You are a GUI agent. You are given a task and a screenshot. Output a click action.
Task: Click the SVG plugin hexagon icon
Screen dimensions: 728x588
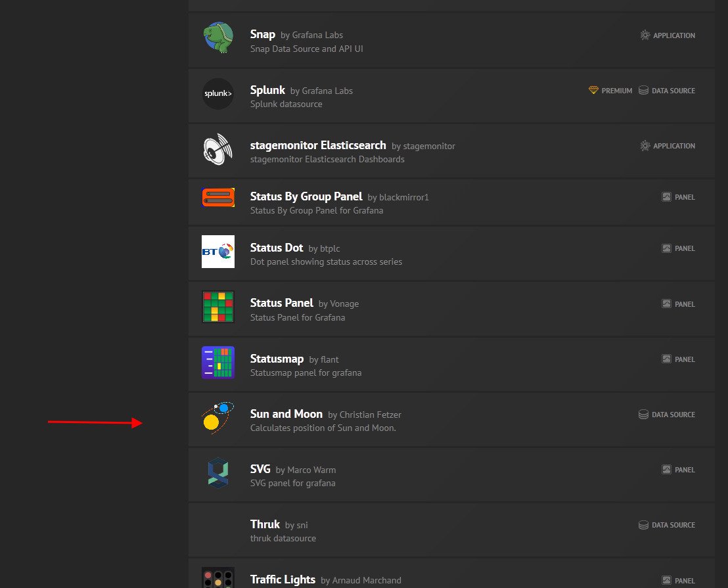click(x=217, y=472)
